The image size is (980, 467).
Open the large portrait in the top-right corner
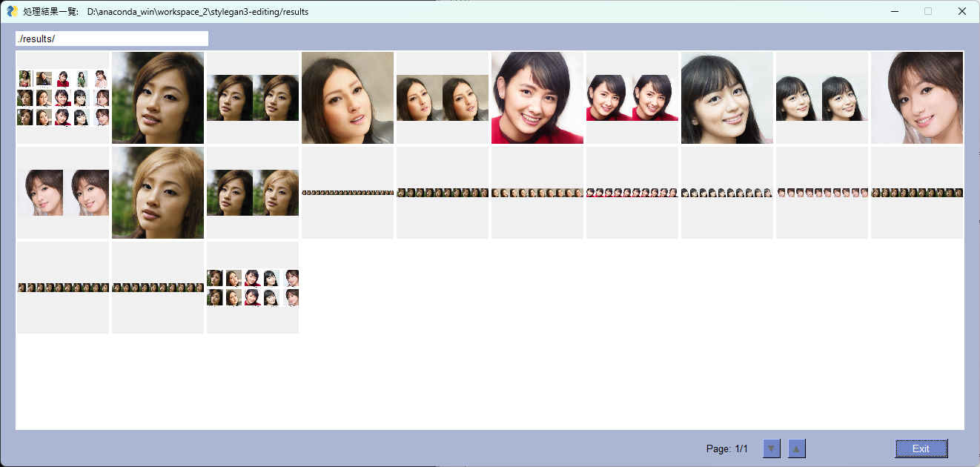click(917, 98)
